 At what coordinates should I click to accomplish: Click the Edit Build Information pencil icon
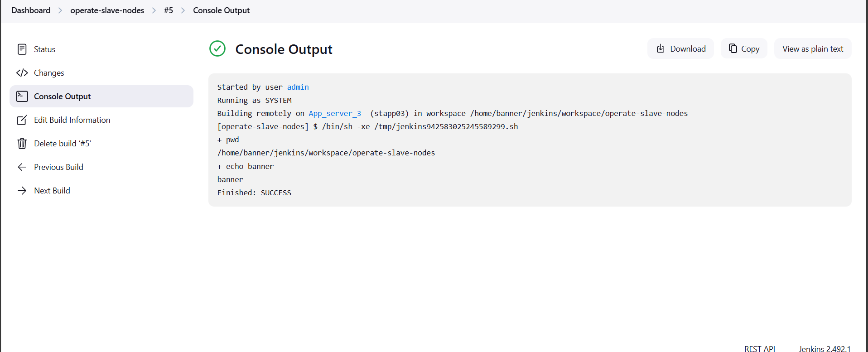pos(22,120)
